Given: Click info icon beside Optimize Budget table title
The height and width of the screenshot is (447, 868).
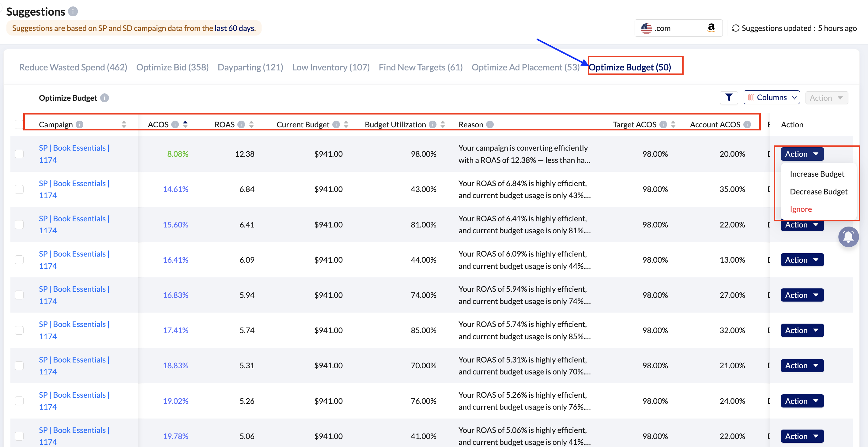Looking at the screenshot, I should coord(105,98).
